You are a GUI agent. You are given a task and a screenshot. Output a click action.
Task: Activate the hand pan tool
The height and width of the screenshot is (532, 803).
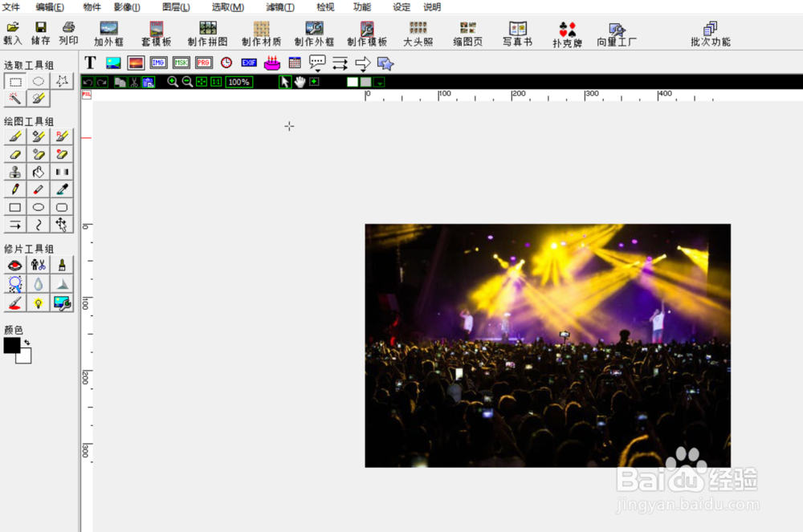[300, 82]
